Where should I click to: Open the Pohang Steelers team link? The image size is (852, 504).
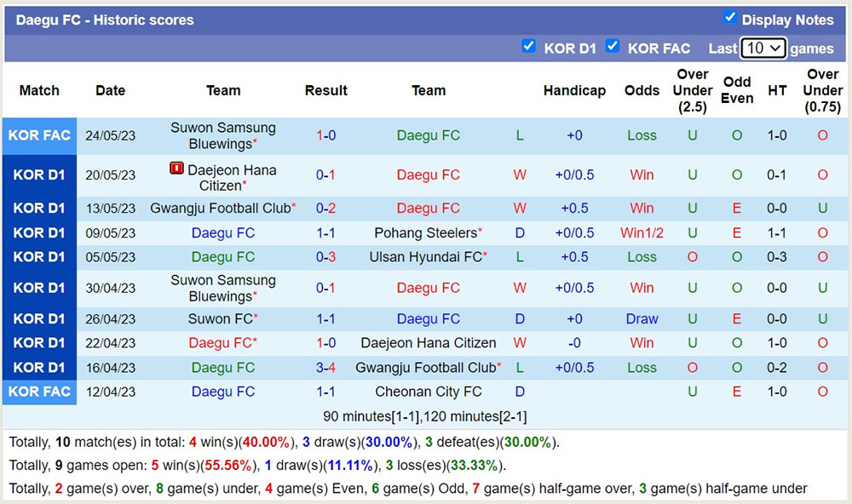coord(424,232)
